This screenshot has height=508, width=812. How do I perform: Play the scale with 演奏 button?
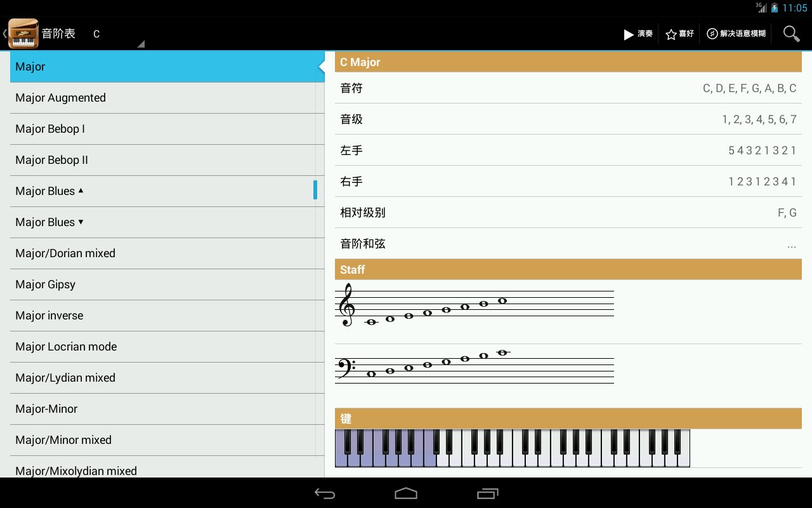pos(638,34)
